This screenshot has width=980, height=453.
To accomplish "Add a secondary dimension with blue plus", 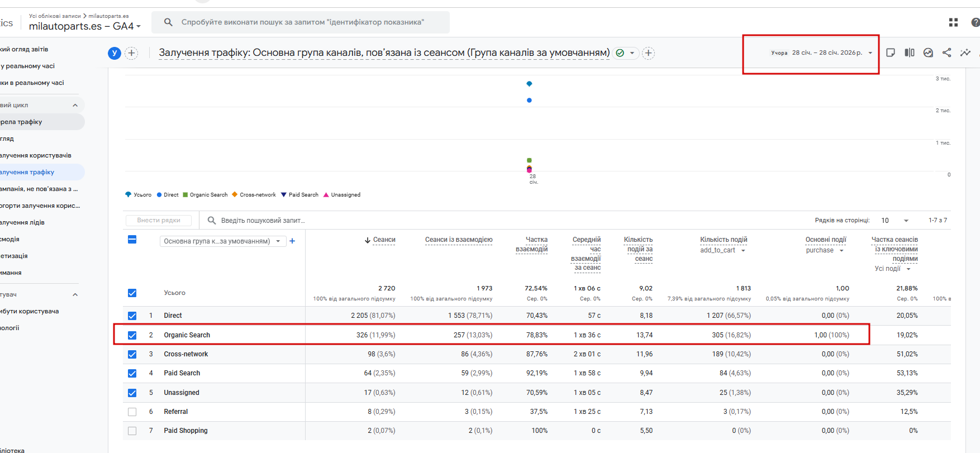I will click(x=292, y=241).
